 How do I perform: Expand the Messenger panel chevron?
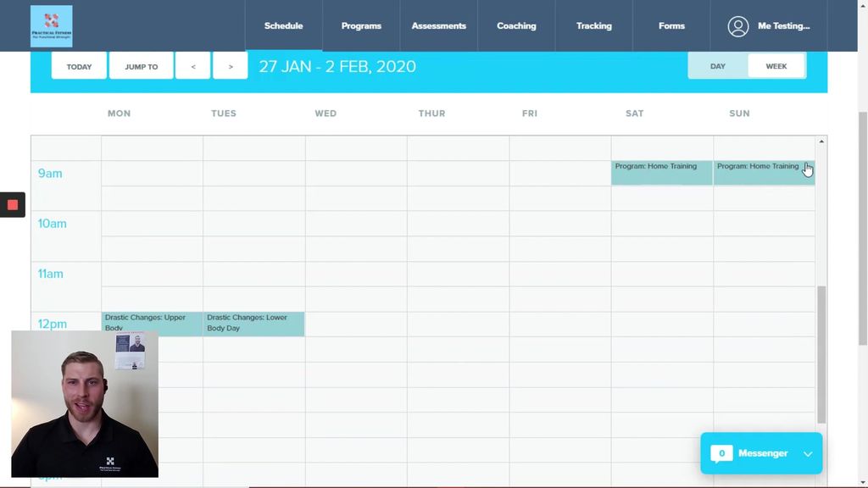(808, 454)
